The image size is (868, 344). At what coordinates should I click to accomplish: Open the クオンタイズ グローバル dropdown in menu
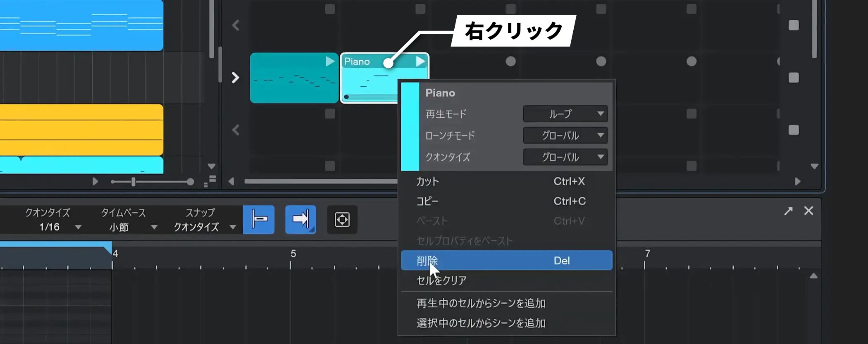pos(565,157)
